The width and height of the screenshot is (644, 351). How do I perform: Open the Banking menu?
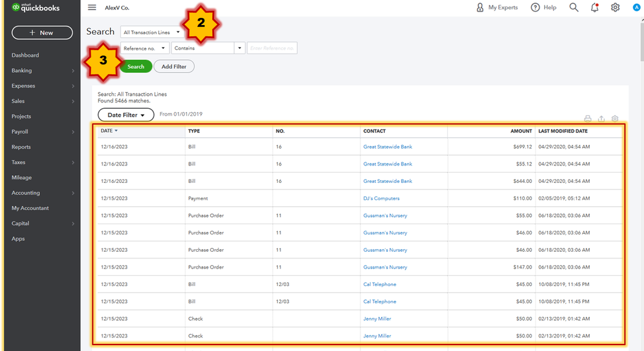click(x=22, y=71)
